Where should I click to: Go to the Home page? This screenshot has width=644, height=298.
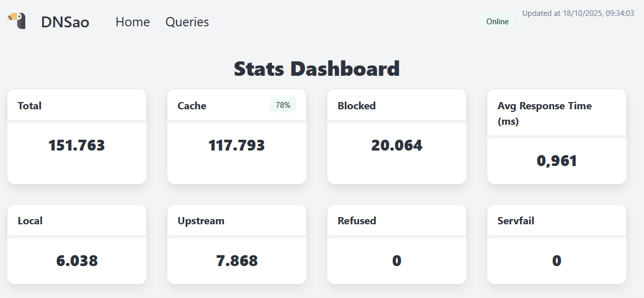click(x=133, y=22)
